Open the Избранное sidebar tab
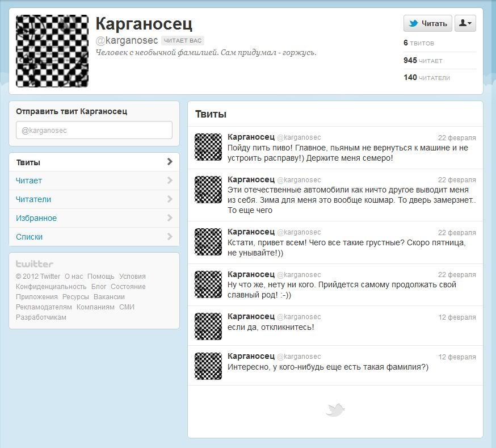The width and height of the screenshot is (496, 448). point(94,218)
